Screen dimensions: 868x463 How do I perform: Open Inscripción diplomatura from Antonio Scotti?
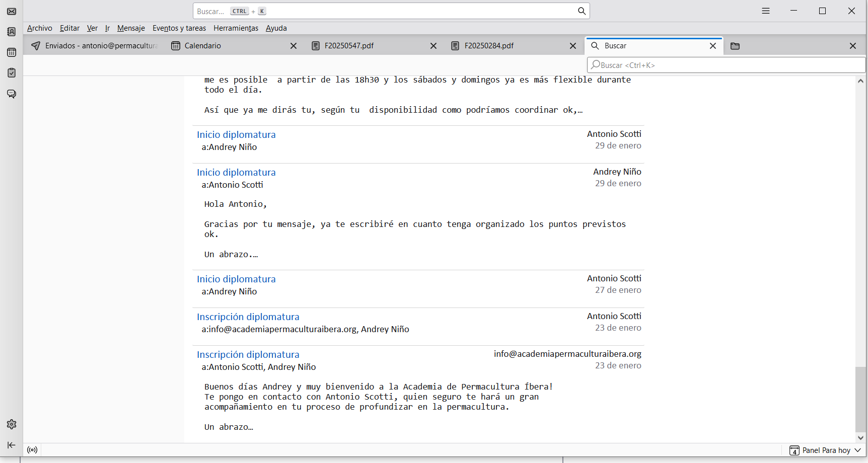[x=248, y=317]
